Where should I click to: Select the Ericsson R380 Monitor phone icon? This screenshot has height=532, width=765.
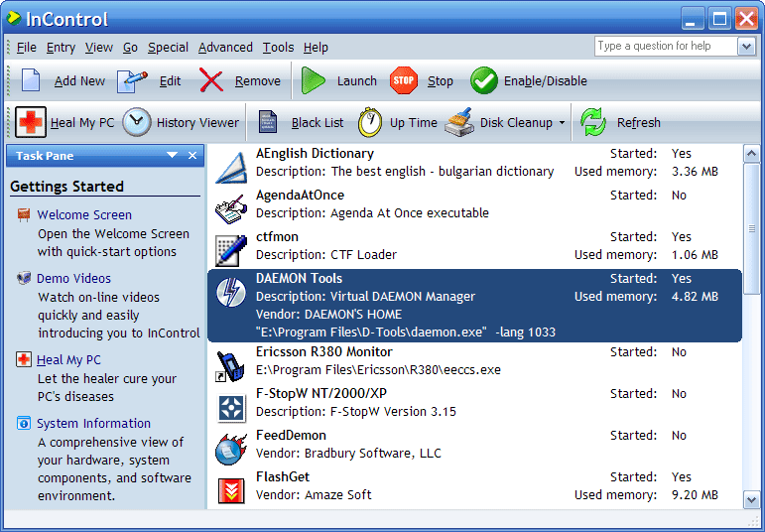tap(230, 366)
